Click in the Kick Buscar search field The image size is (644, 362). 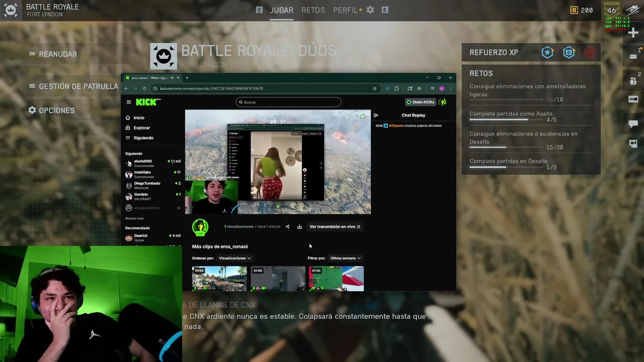(x=288, y=102)
